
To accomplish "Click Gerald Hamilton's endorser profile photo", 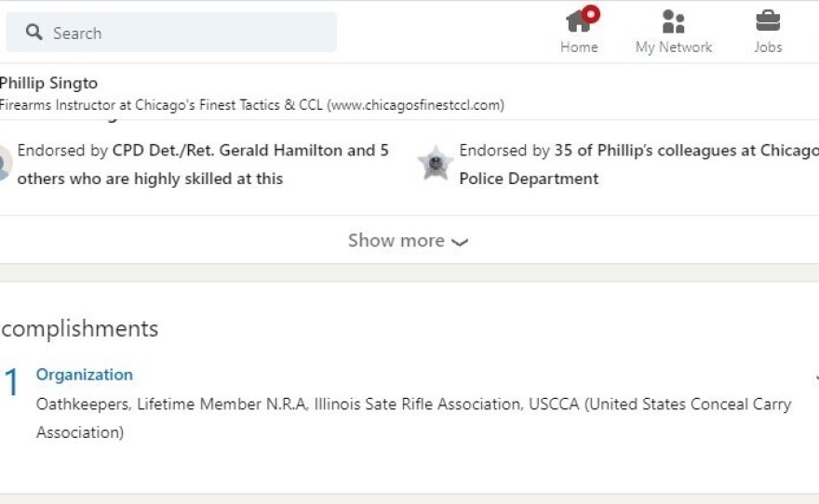I will 4,164.
